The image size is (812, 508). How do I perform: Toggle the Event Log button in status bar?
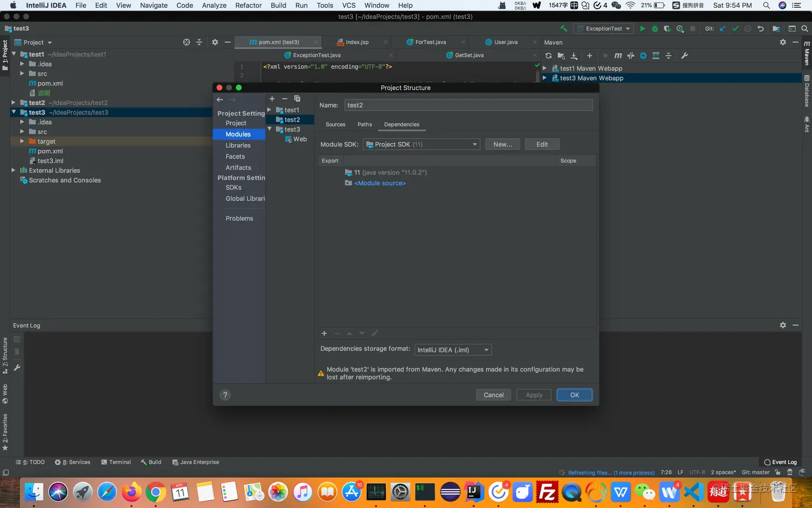tap(780, 462)
